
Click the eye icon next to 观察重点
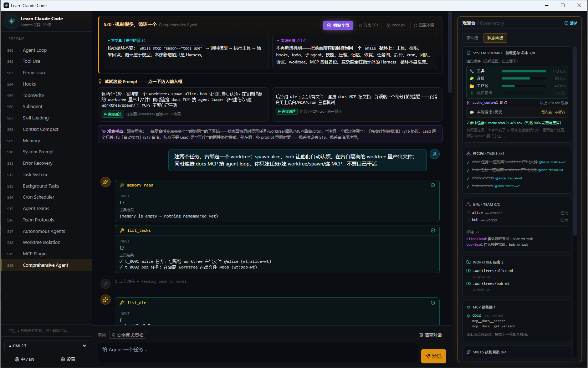(x=104, y=131)
